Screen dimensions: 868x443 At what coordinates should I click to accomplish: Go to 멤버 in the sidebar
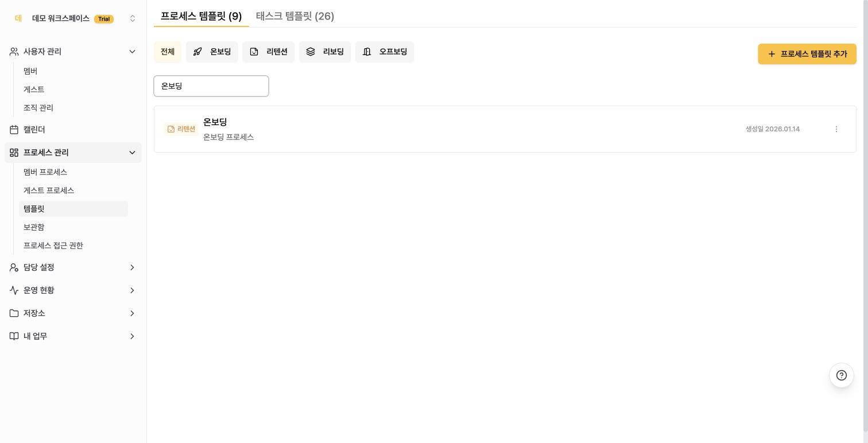click(30, 71)
